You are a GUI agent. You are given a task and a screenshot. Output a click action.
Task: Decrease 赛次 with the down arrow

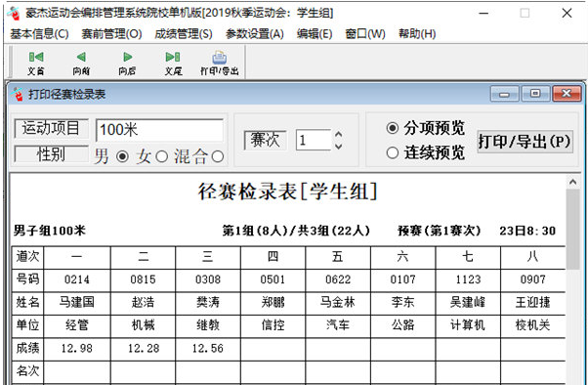(x=338, y=146)
